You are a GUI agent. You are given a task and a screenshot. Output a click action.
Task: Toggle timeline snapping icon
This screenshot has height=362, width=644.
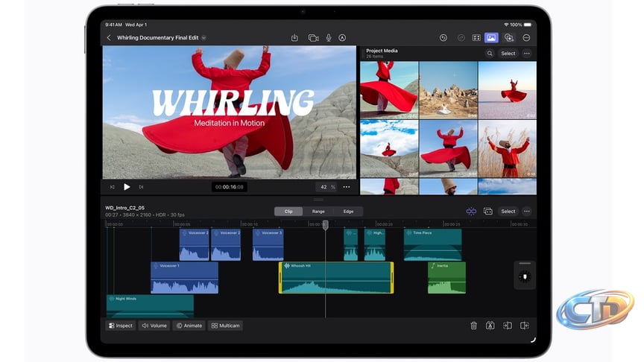[471, 212]
